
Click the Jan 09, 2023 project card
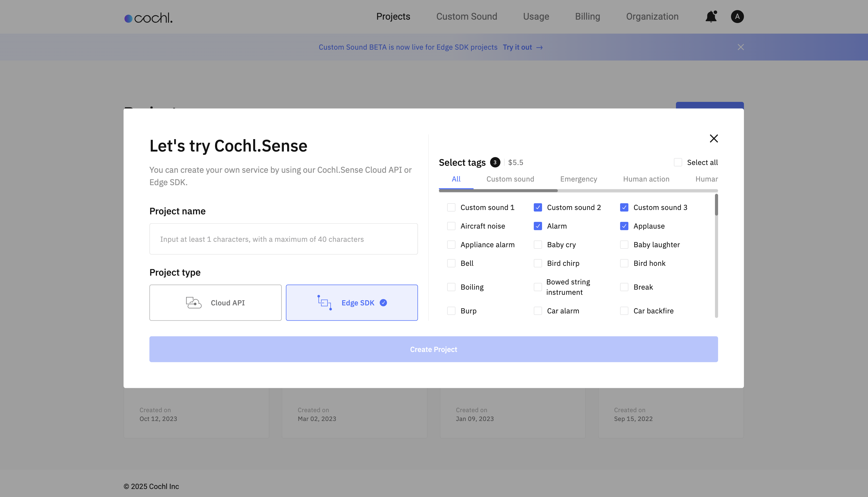513,413
